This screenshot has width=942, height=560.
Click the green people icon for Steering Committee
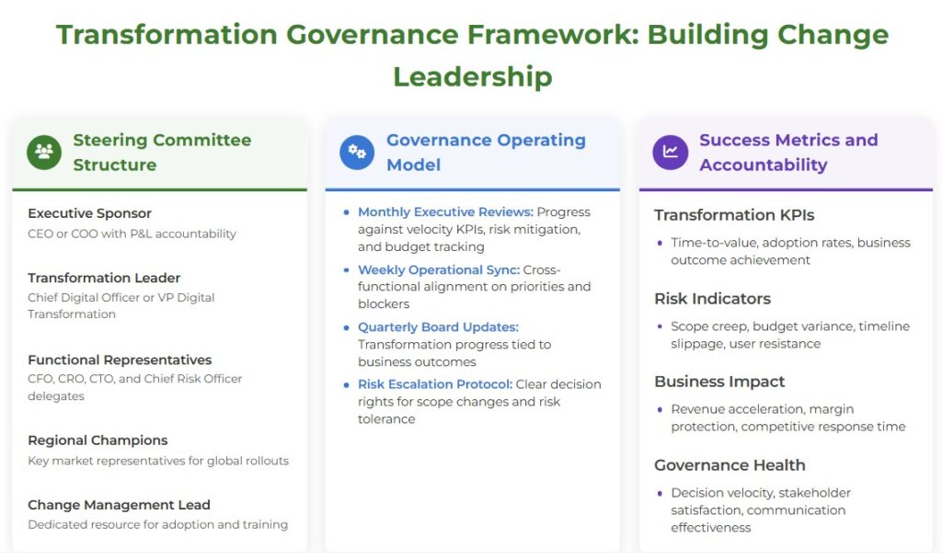[x=44, y=153]
